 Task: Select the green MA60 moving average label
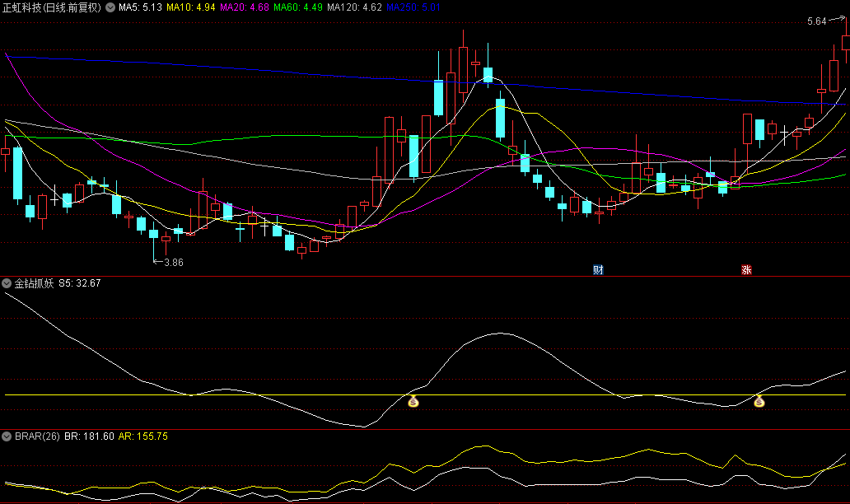pyautogui.click(x=297, y=7)
